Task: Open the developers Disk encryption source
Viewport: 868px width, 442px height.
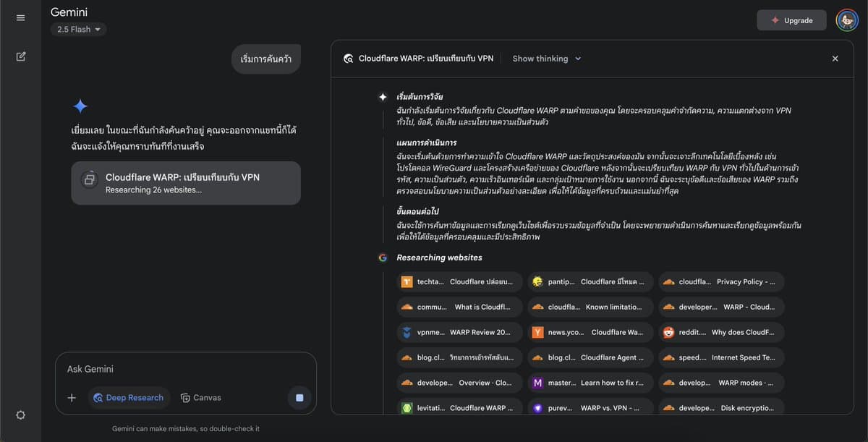Action: pos(721,408)
